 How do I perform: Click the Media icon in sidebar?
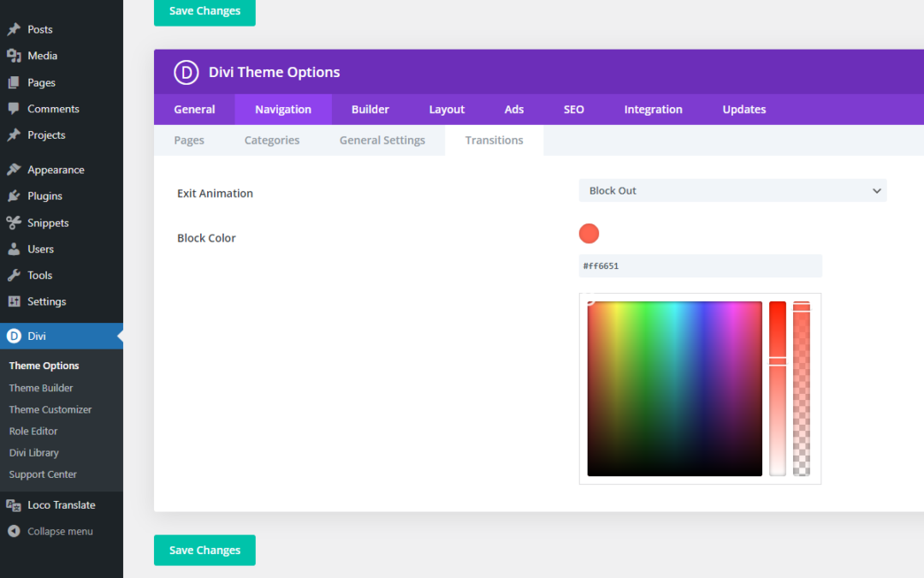pos(14,56)
